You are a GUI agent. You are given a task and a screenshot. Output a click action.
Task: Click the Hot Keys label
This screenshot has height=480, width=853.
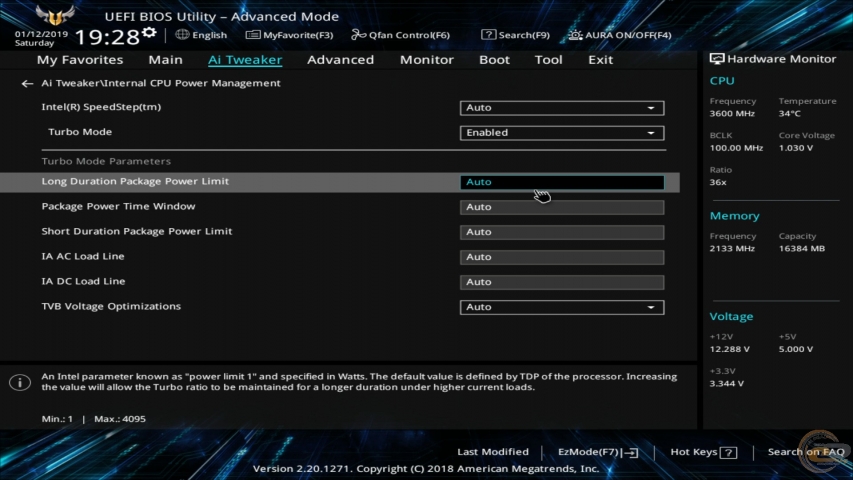(694, 452)
